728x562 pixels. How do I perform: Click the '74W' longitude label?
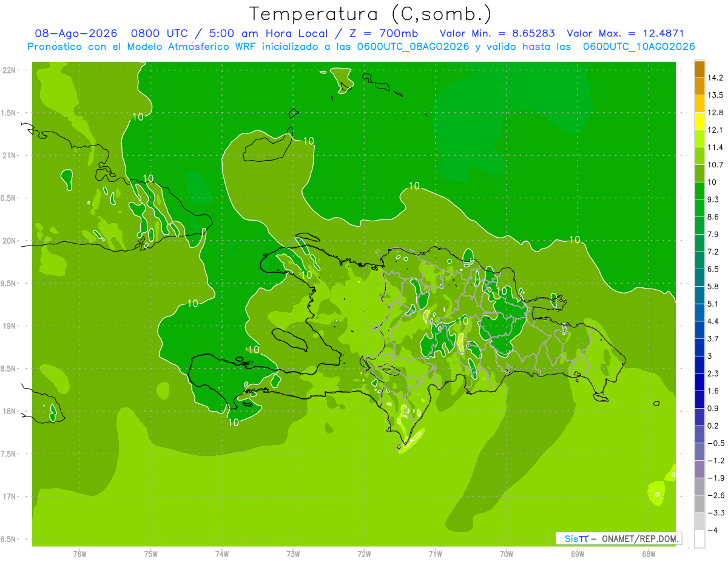[222, 554]
